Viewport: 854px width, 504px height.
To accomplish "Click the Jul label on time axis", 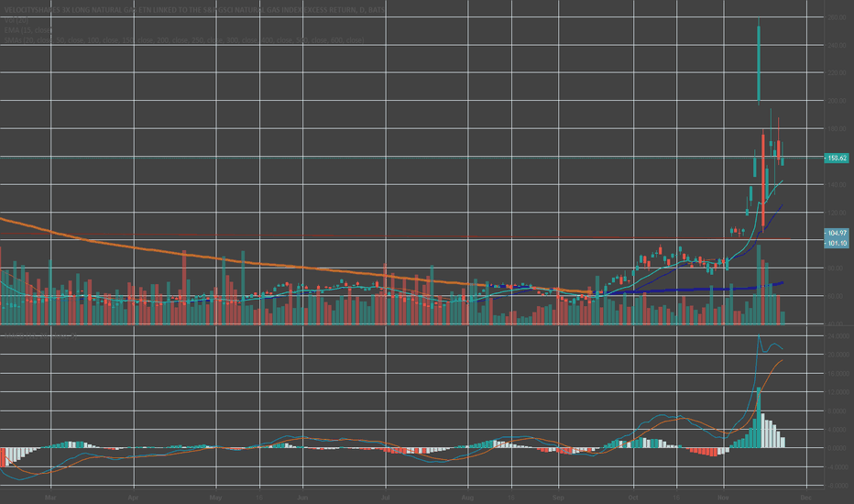I will (x=386, y=498).
